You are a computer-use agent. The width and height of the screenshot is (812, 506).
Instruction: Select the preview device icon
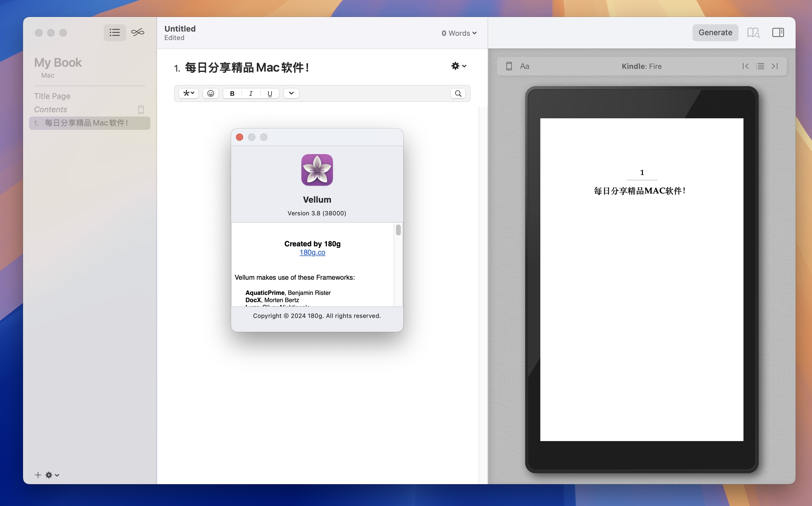click(509, 66)
